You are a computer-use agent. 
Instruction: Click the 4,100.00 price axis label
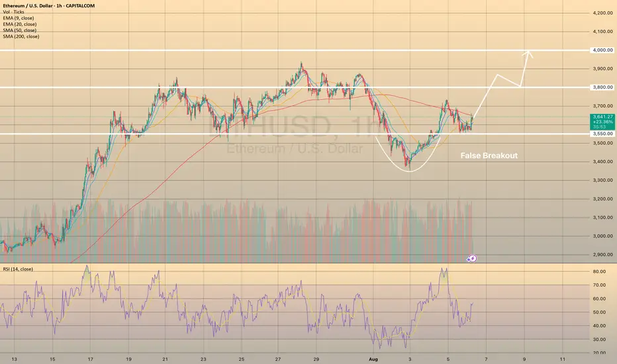click(x=603, y=32)
